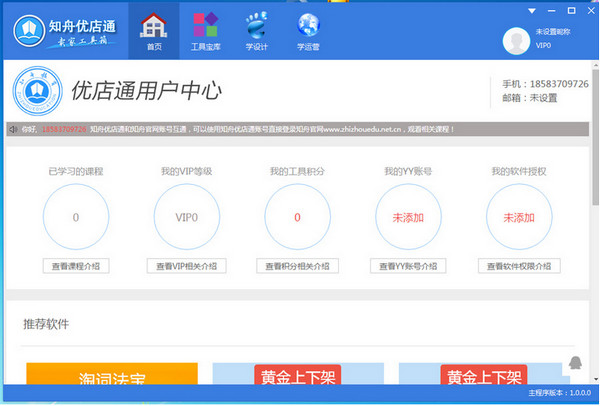Click the 优店通用户中心 title
The image size is (600, 406).
pos(146,91)
